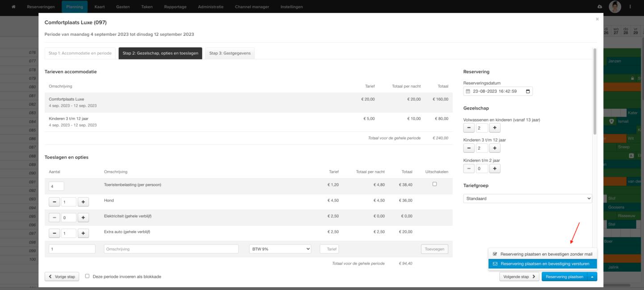Switch to Stap 3: Gastgegevens tab
The image size is (644, 290).
click(230, 53)
